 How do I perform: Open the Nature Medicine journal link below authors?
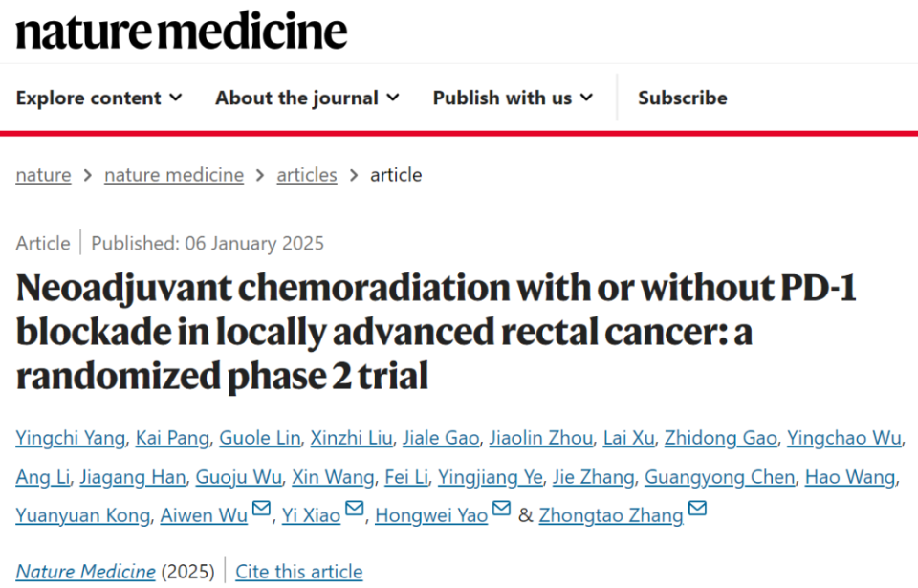85,572
